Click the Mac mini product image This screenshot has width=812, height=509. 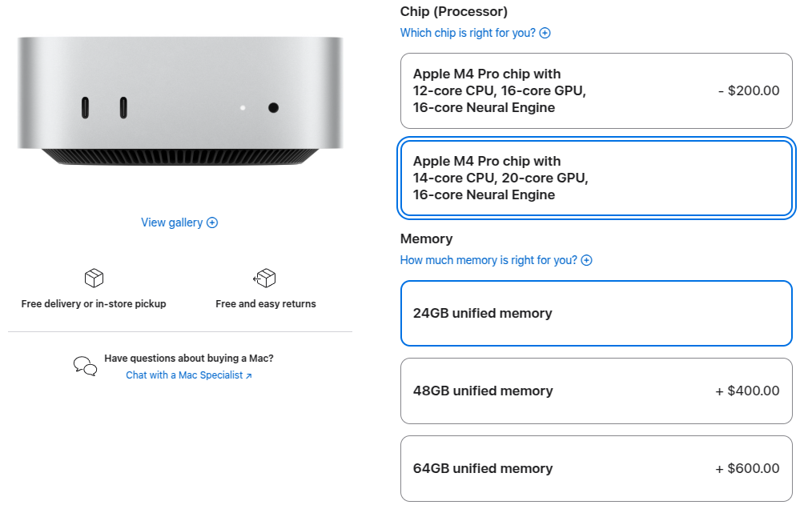click(179, 100)
